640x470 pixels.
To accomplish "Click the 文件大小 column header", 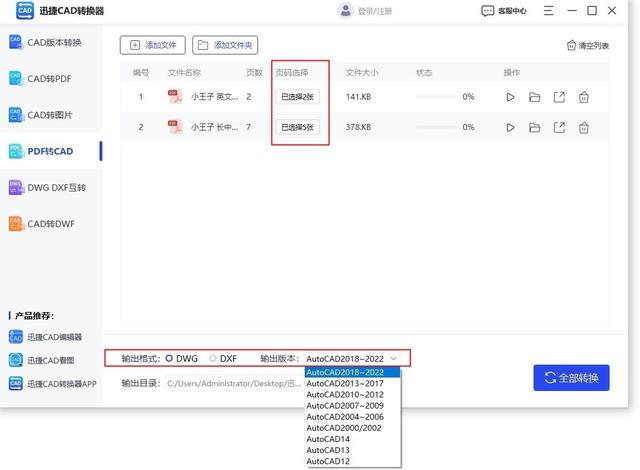I will pos(362,73).
